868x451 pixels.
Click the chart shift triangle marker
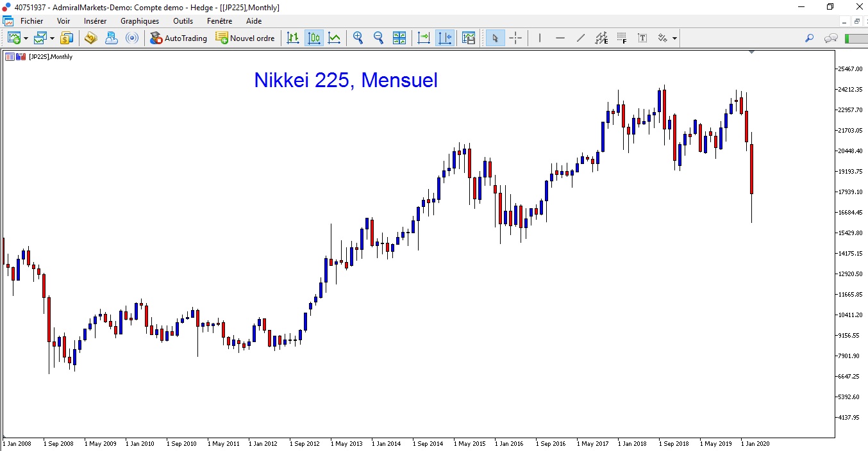(751, 52)
